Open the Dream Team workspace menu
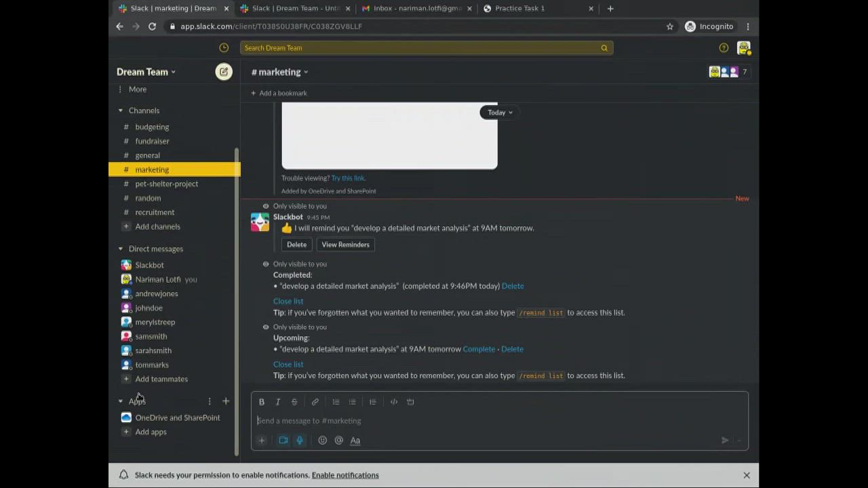This screenshot has width=868, height=488. [x=146, y=72]
